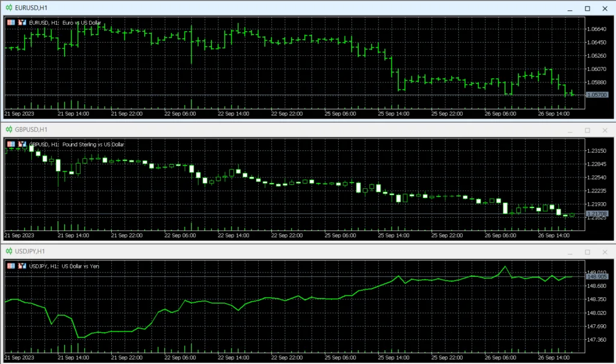The height and width of the screenshot is (364, 616).
Task: Click the 25 Sep 06:00 label on GBPUSD timeline
Action: pos(340,235)
